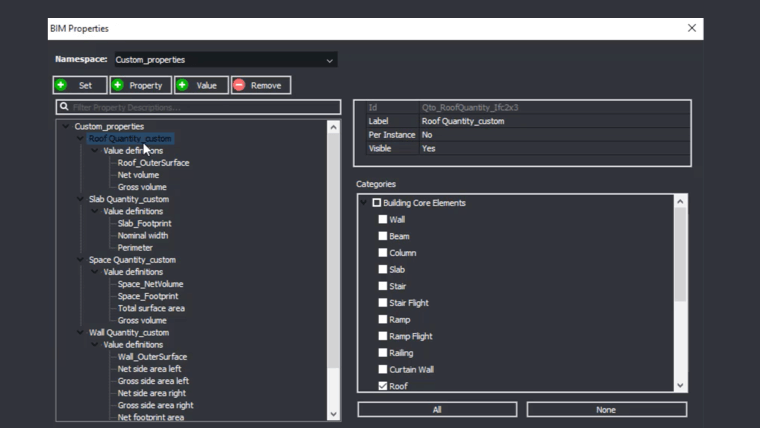Select Net side area left value

pyautogui.click(x=149, y=369)
